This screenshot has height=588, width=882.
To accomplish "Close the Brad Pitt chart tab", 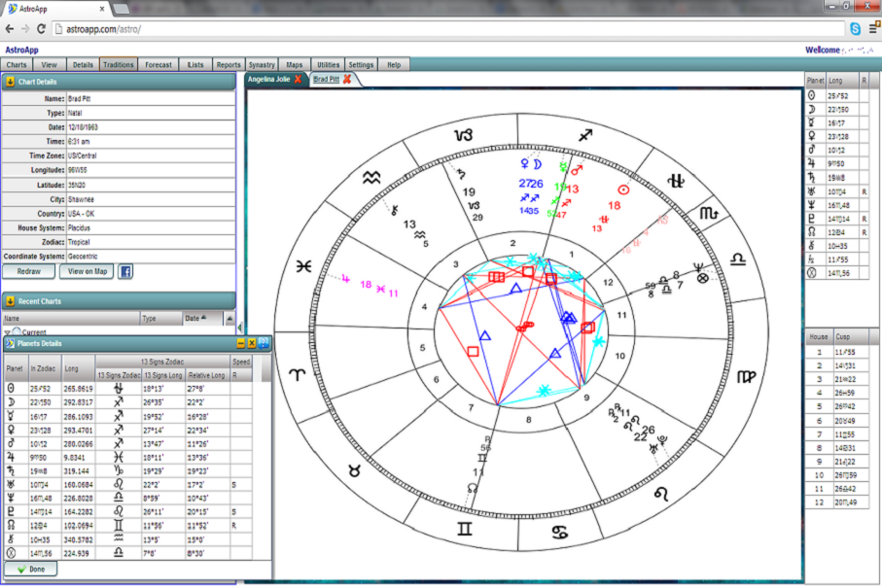I will pos(347,79).
